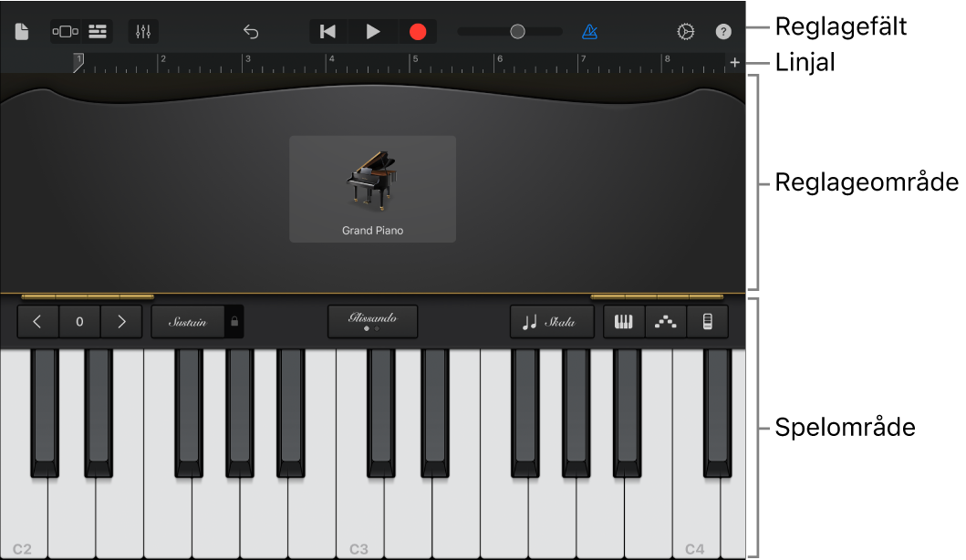Toggle Skala mode
This screenshot has height=560, width=966.
pos(551,321)
